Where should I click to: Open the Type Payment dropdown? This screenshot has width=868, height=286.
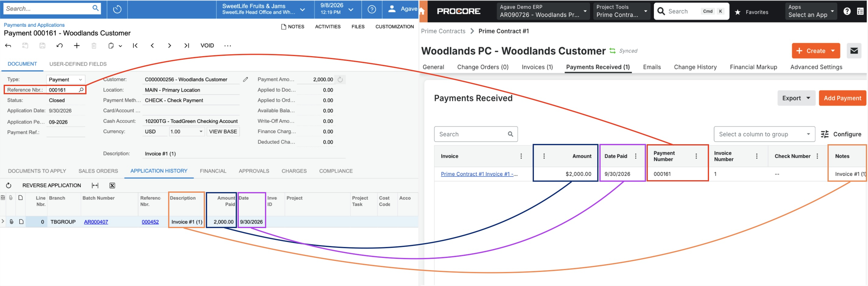coord(65,80)
